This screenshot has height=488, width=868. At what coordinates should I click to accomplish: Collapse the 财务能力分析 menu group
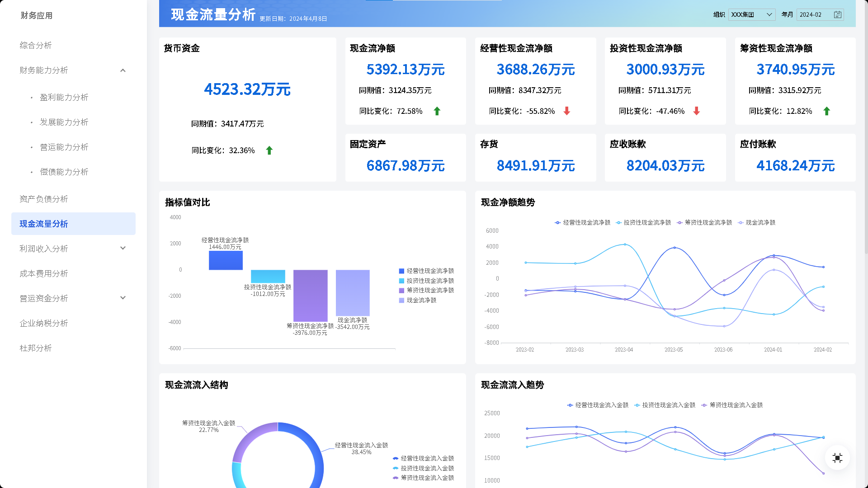(123, 70)
